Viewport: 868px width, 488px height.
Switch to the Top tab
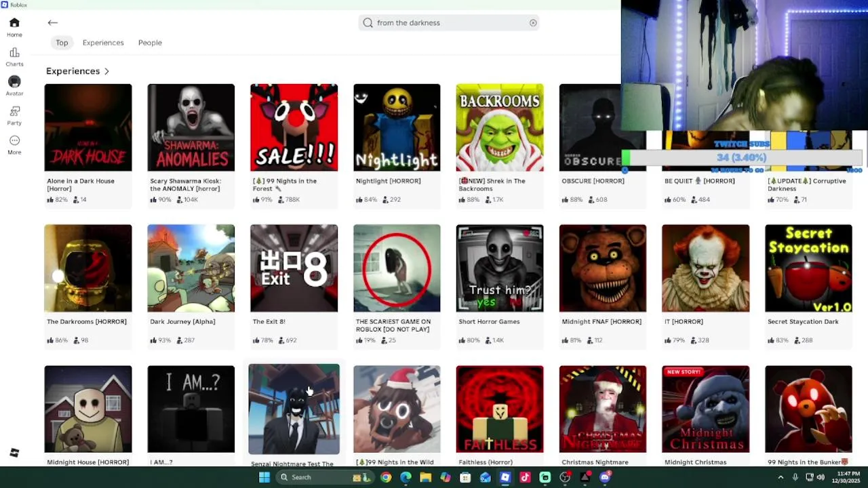point(62,43)
